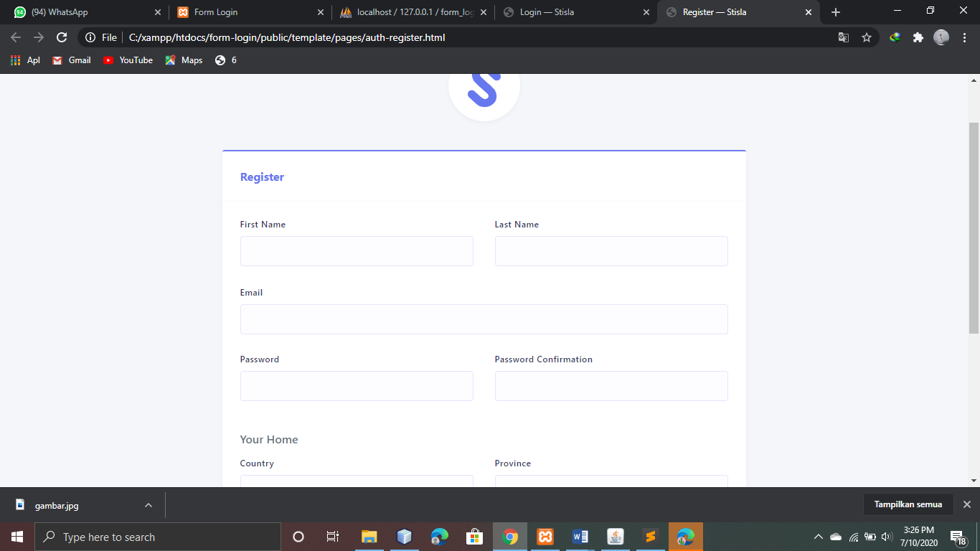Image resolution: width=980 pixels, height=551 pixels.
Task: Switch to the localhost phpMyAdmin tab
Action: click(413, 12)
